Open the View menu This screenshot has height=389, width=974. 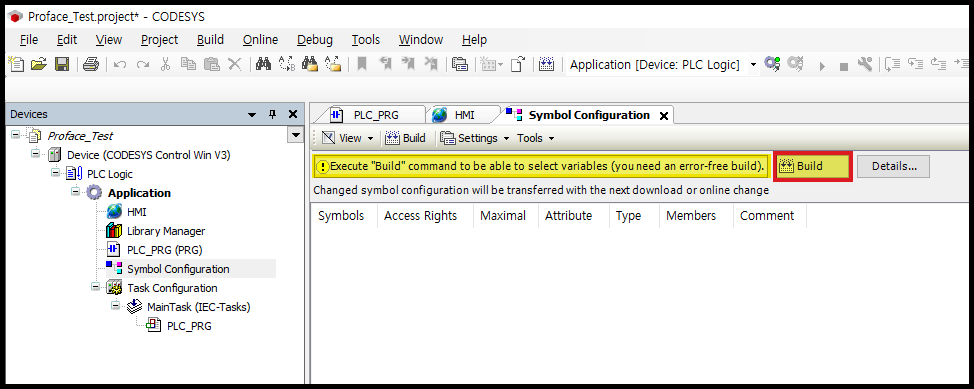109,40
